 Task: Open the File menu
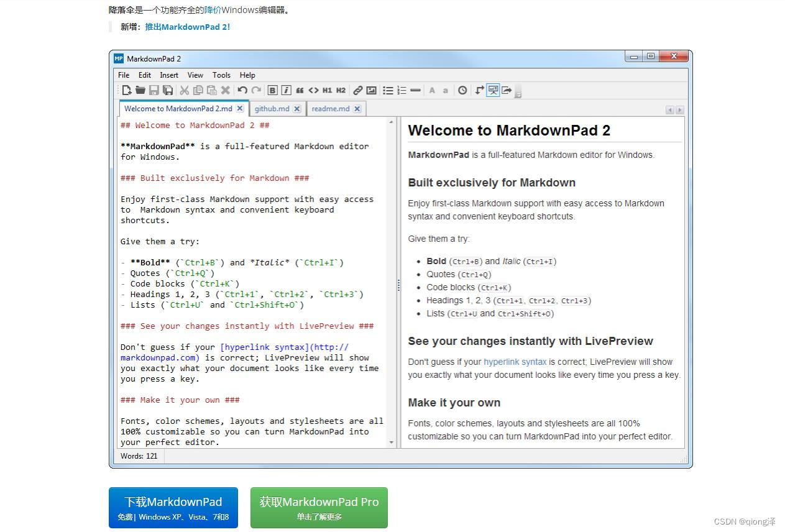coord(124,75)
